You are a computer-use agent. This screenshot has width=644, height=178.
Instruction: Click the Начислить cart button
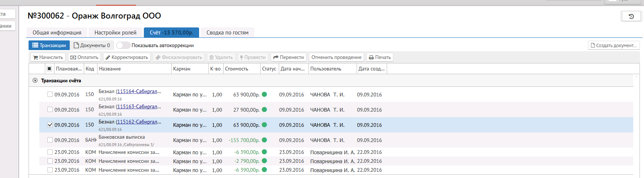coord(48,57)
